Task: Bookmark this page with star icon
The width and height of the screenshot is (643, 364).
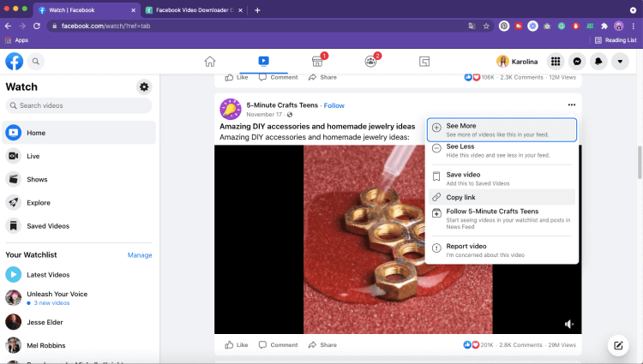Action: click(x=486, y=26)
